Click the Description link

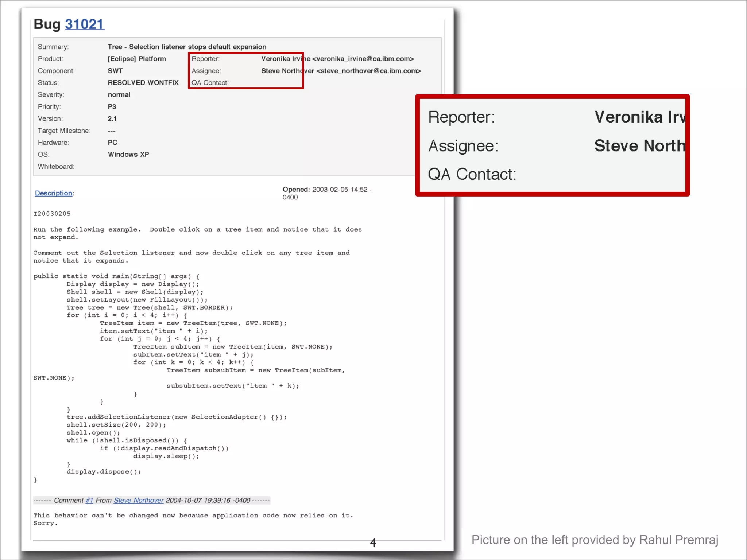[54, 193]
